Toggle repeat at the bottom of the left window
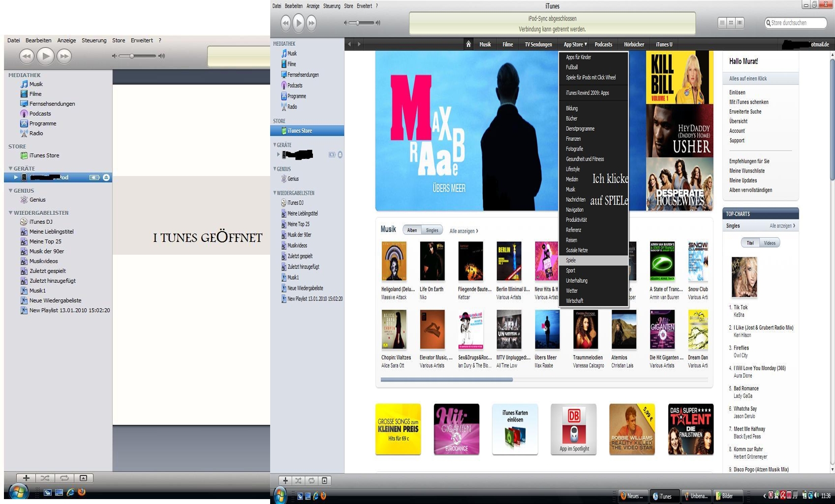Viewport: 835px width, 504px height. (64, 478)
